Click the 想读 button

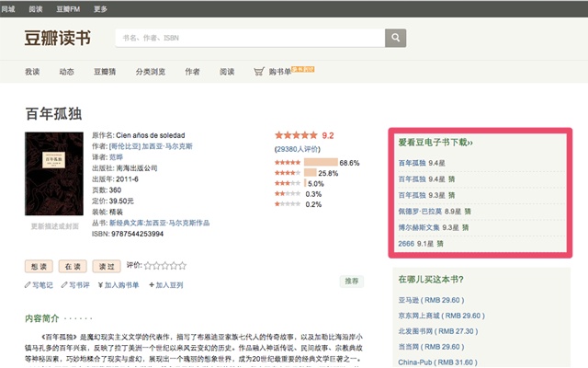click(x=39, y=266)
